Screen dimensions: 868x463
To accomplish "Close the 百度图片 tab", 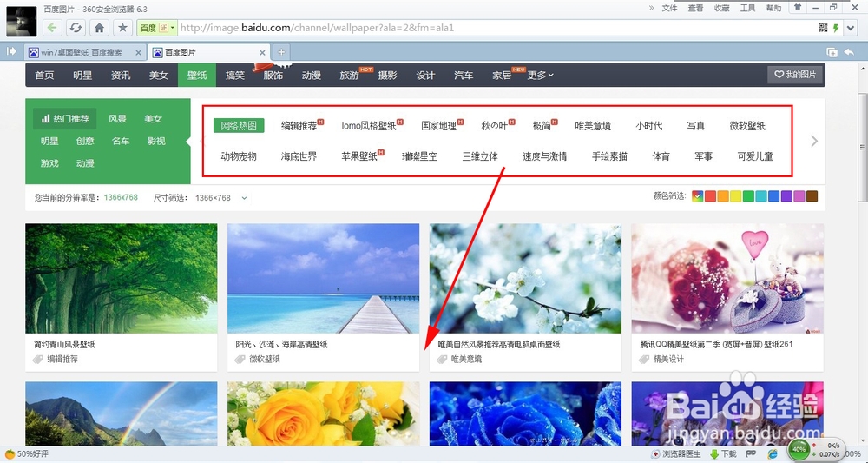I will (262, 53).
